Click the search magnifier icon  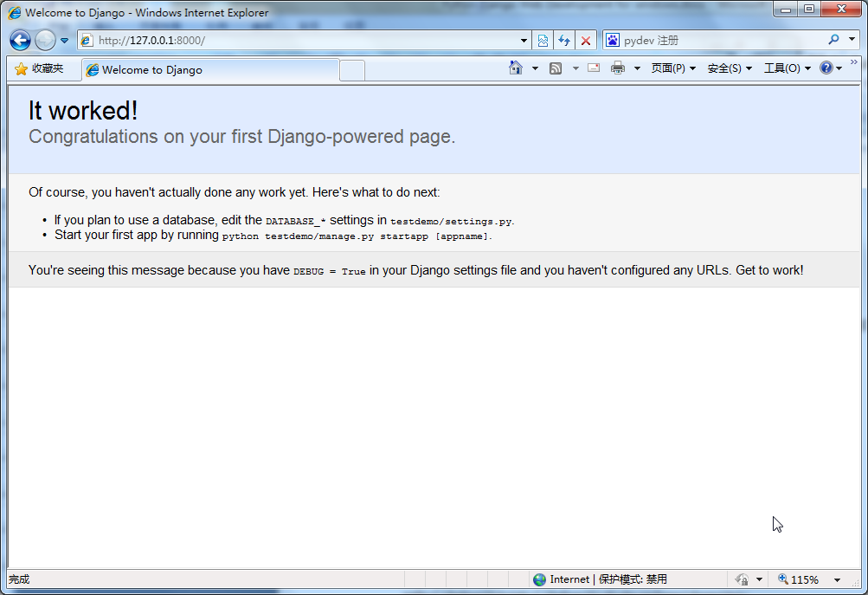(x=833, y=40)
